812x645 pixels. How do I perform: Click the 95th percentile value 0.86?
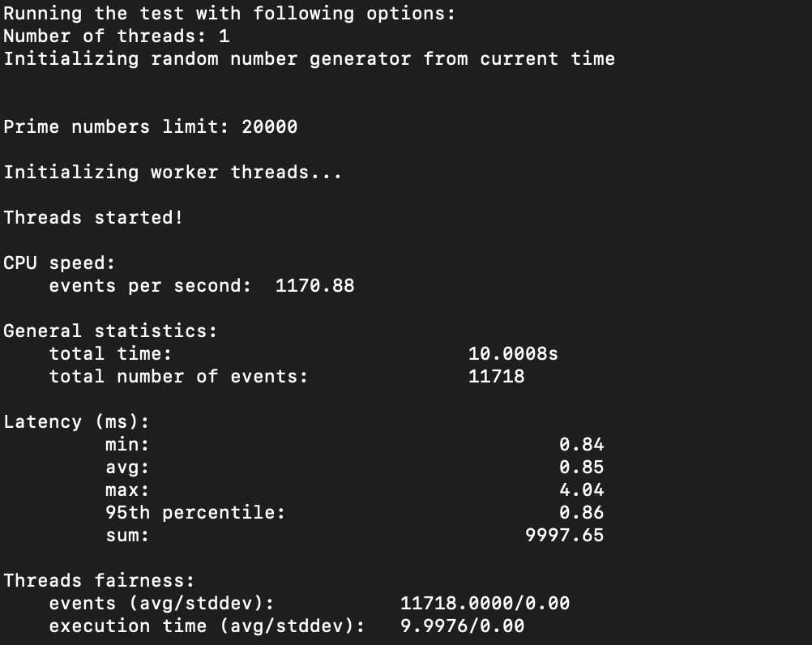click(x=581, y=513)
